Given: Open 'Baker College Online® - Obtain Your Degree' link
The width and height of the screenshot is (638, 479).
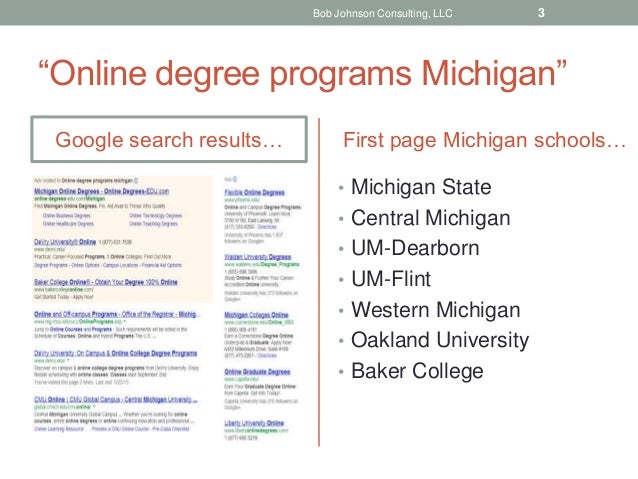Looking at the screenshot, I should (106, 282).
